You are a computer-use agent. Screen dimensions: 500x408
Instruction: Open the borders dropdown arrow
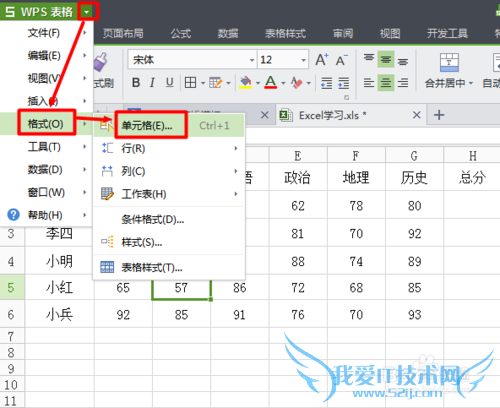point(203,83)
